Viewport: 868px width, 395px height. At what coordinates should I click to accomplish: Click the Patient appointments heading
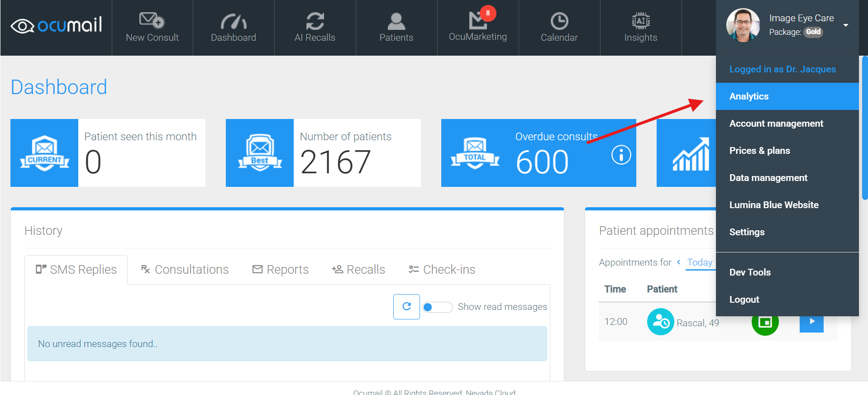[x=656, y=231]
